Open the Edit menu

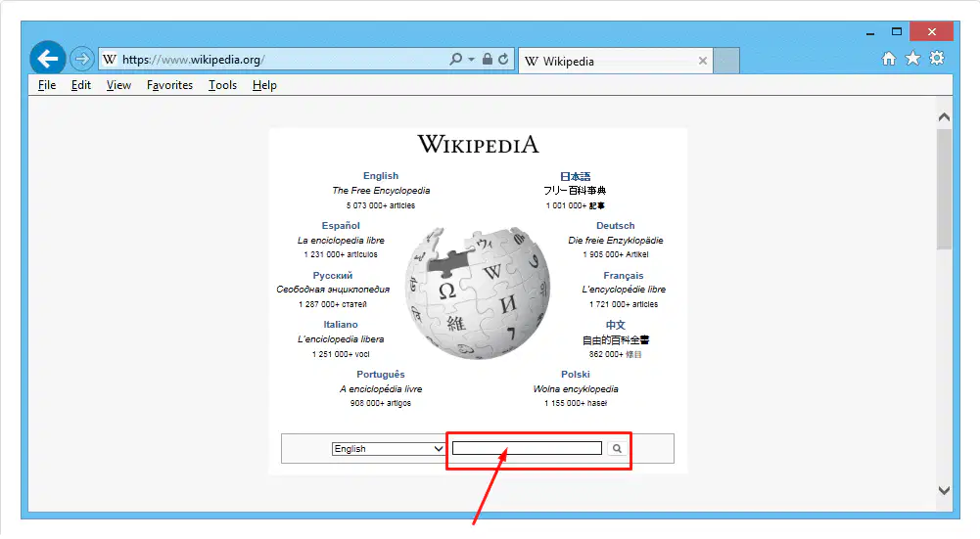pyautogui.click(x=80, y=85)
